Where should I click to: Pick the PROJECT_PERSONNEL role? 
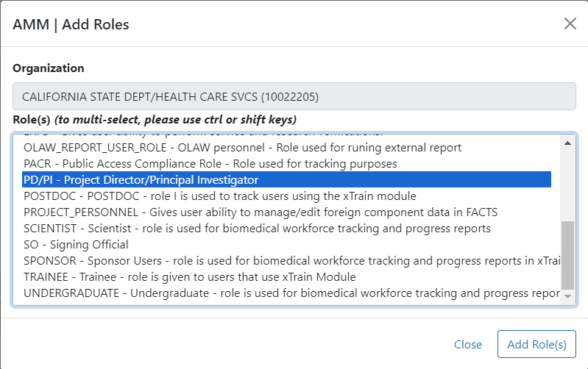pos(261,212)
